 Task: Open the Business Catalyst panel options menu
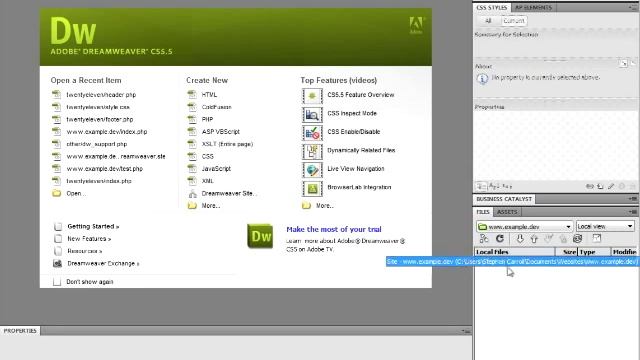pyautogui.click(x=633, y=199)
